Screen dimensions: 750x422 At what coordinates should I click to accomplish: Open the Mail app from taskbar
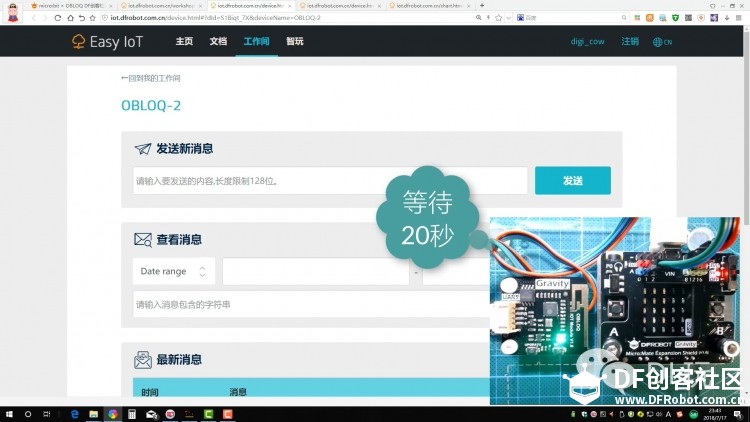coord(152,414)
